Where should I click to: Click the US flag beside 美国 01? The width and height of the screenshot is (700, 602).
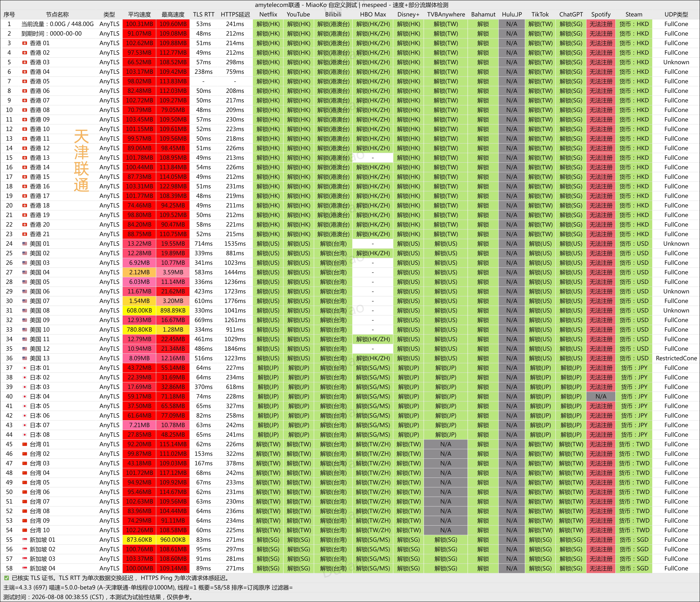click(24, 244)
